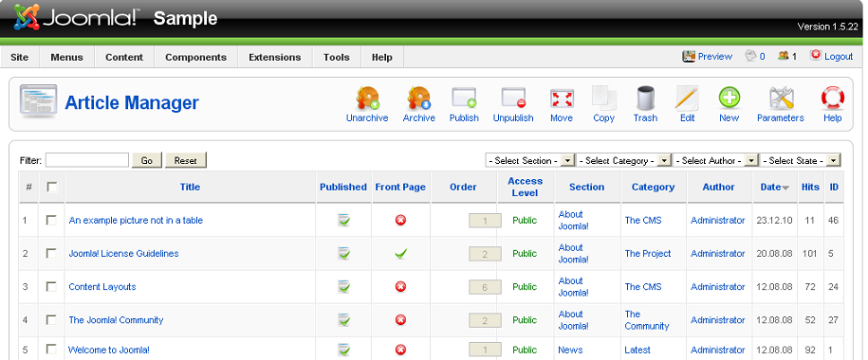Click the Copy toolbar icon
This screenshot has height=360, width=868.
(x=604, y=99)
